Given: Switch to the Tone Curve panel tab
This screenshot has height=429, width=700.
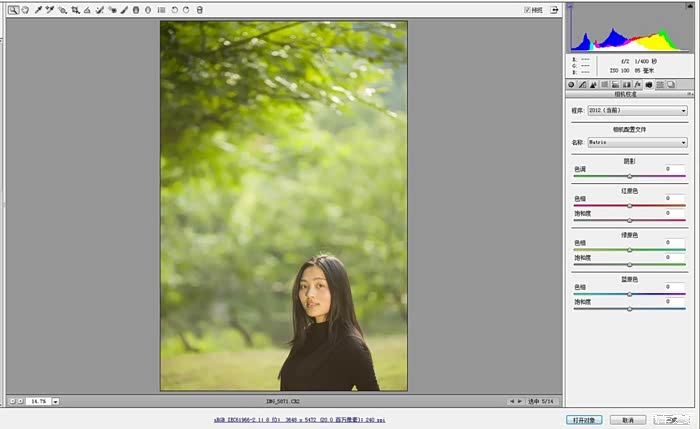Looking at the screenshot, I should coord(582,85).
